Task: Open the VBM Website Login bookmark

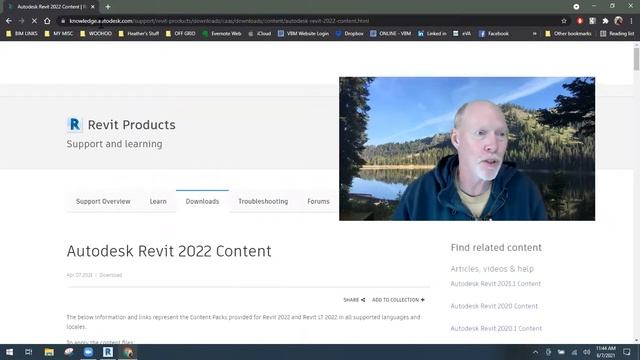Action: (303, 33)
